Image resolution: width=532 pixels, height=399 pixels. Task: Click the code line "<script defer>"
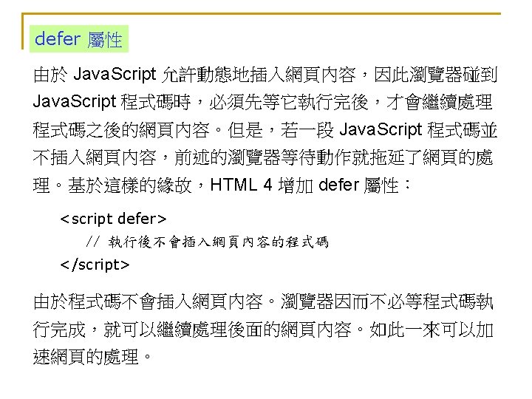tap(113, 219)
